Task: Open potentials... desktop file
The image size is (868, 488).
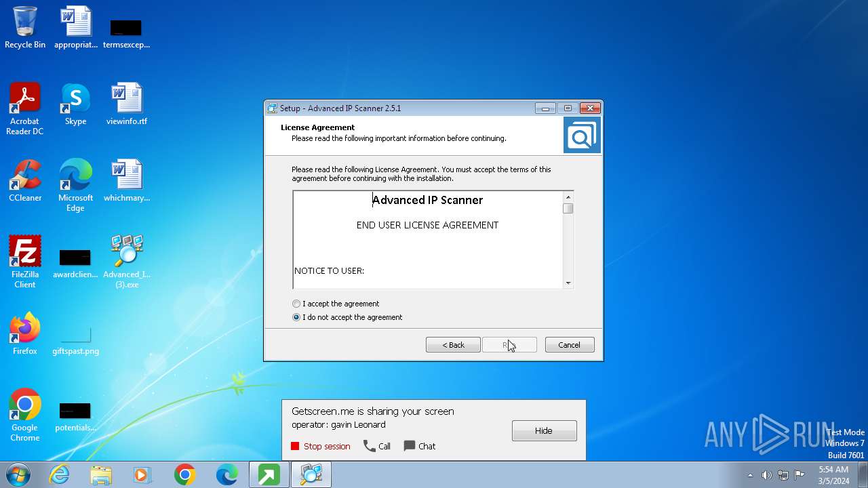Action: [75, 416]
